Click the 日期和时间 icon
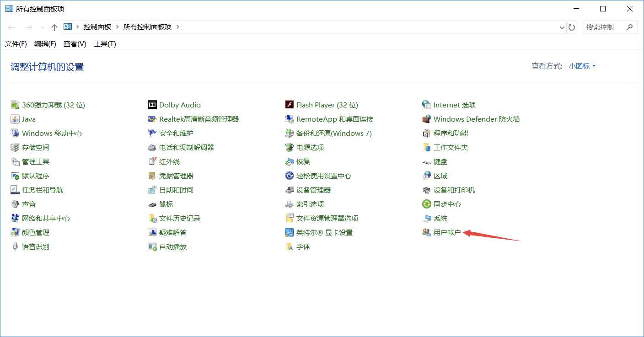The height and width of the screenshot is (337, 644). pyautogui.click(x=152, y=190)
